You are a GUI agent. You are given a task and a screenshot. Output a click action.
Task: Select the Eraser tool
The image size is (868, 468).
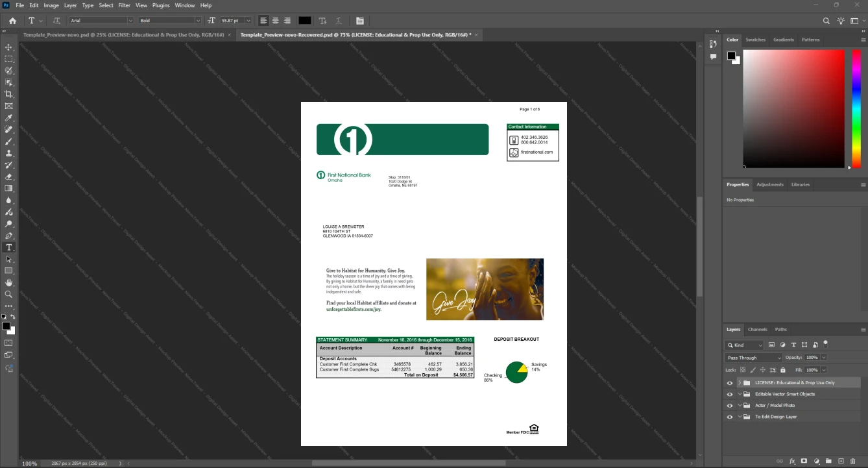9,177
